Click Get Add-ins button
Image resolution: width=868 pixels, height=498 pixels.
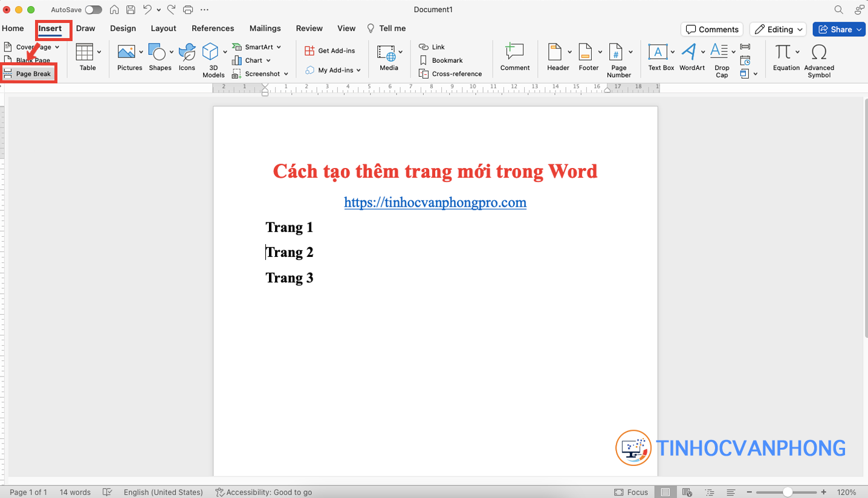(330, 51)
